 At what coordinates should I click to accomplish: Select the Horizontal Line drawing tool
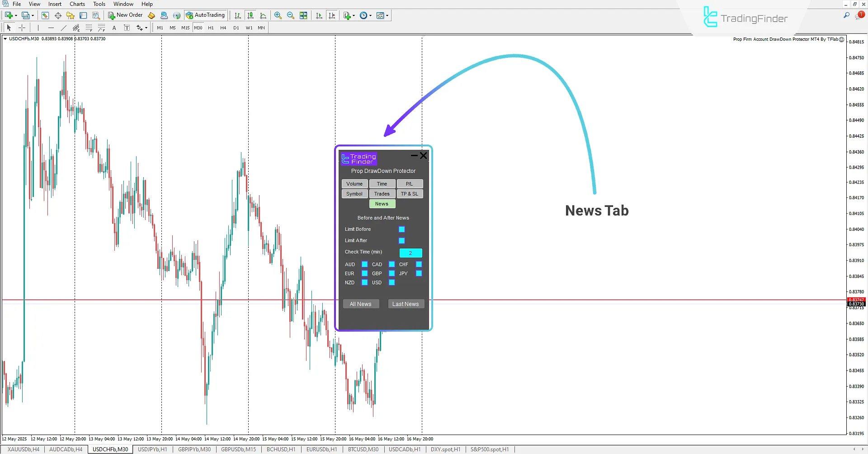[51, 28]
